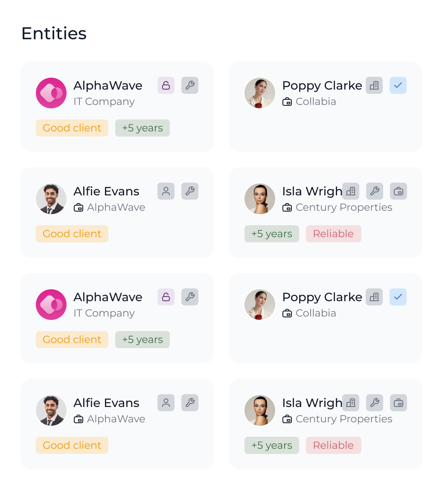Open wrench settings on first Alfie Evans card
The width and height of the screenshot is (448, 494).
coord(190,191)
